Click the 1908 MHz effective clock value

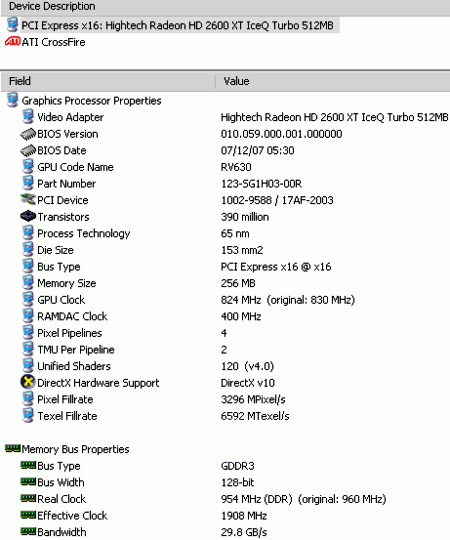244,516
